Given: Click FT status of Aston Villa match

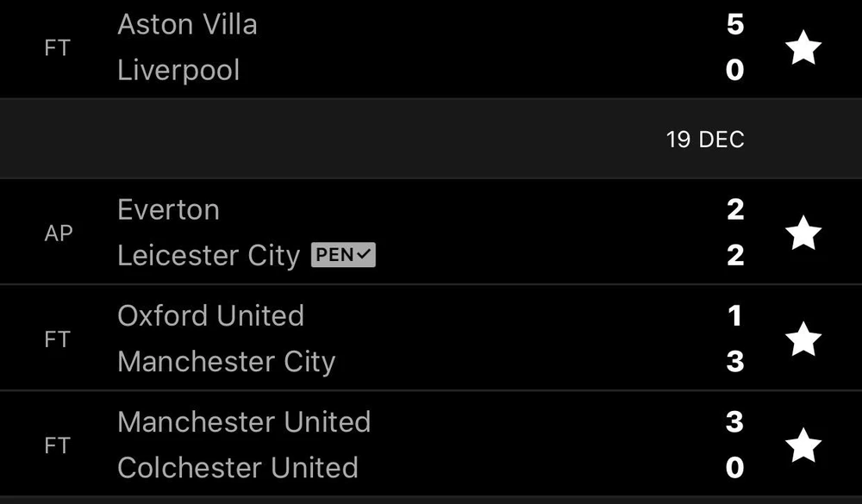Looking at the screenshot, I should click(x=57, y=47).
